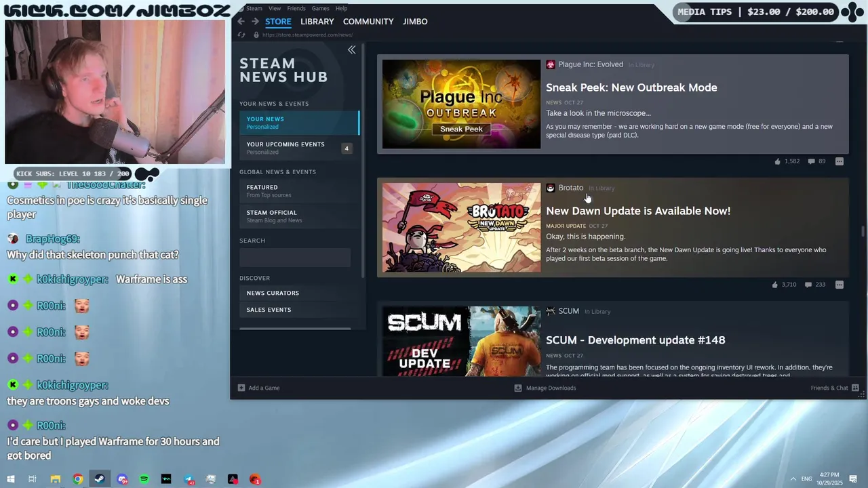868x488 pixels.
Task: Open Discord from the taskbar
Action: coord(122,479)
